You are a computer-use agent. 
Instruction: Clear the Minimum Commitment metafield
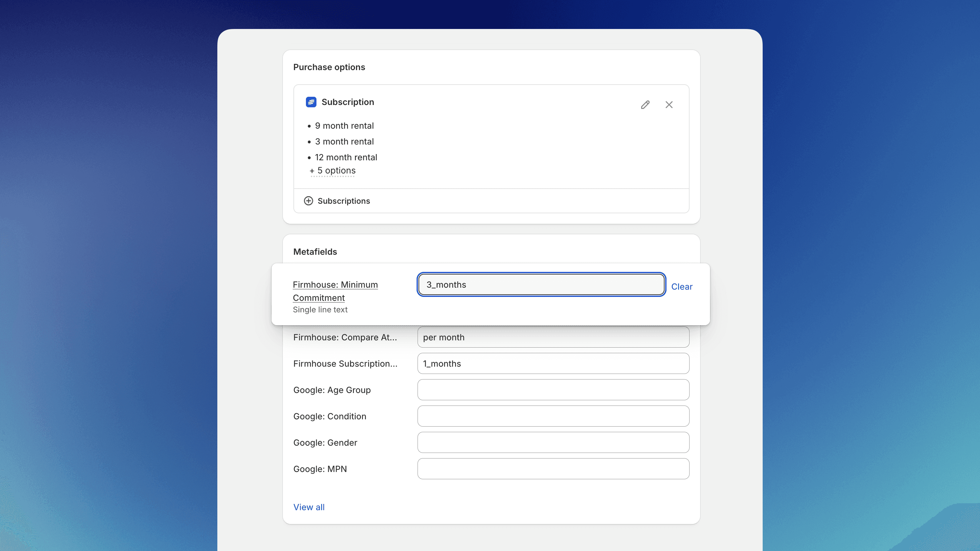(x=681, y=287)
